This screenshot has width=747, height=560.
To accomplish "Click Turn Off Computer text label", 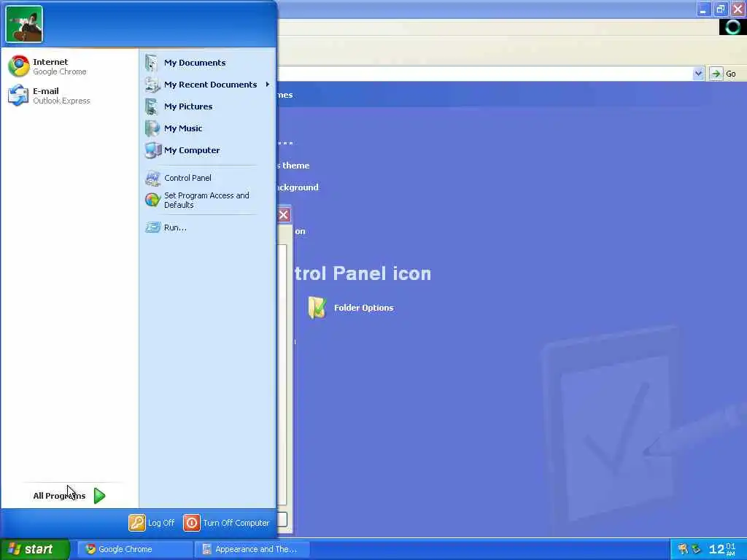I will coord(236,523).
